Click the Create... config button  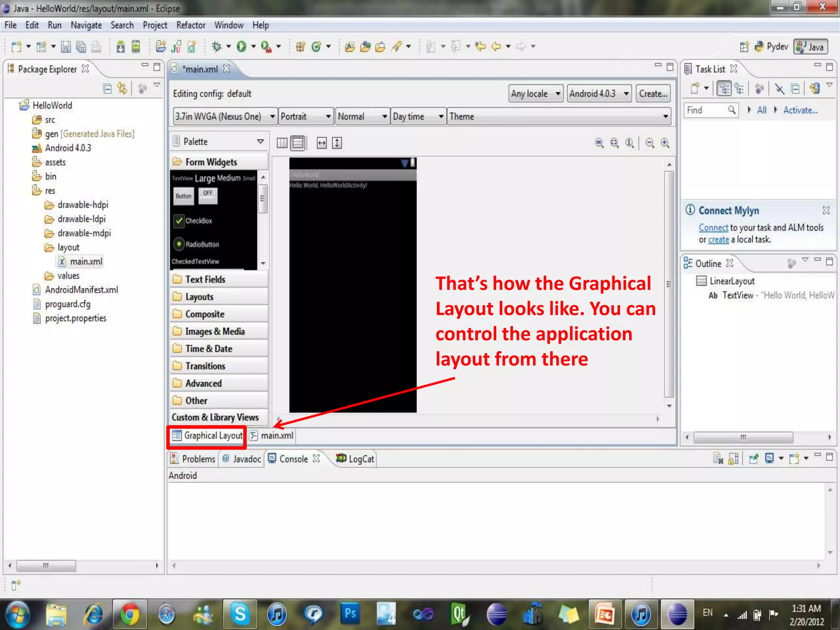[x=653, y=94]
